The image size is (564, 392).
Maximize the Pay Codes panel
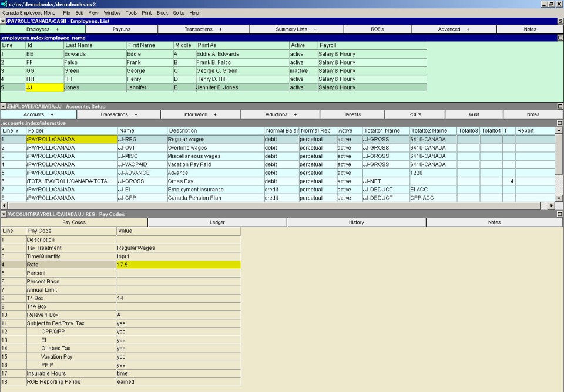pos(560,214)
